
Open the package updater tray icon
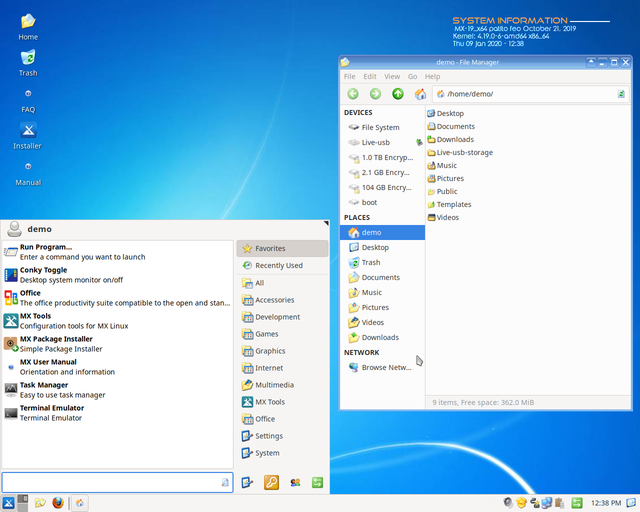(x=521, y=503)
